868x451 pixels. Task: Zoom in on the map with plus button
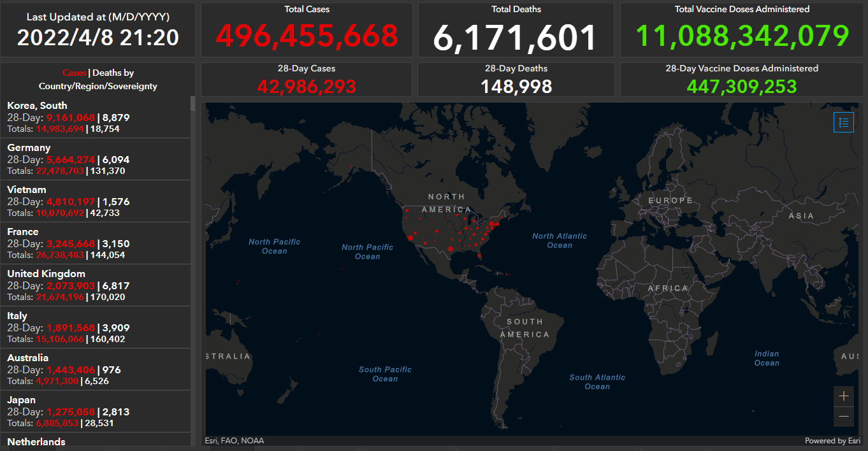point(844,396)
